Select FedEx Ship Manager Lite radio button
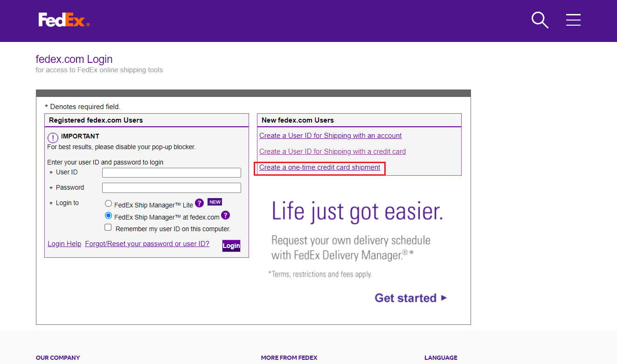The height and width of the screenshot is (364, 617). [x=108, y=203]
